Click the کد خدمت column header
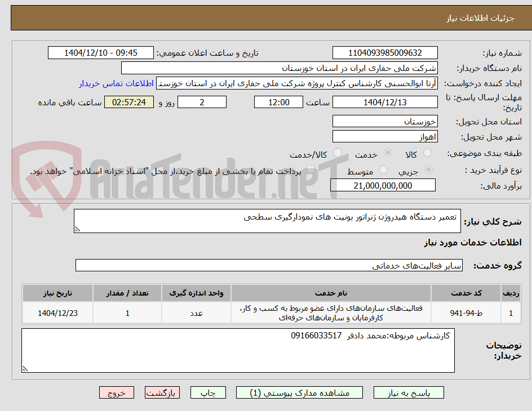This screenshot has height=411, width=532. tap(466, 293)
